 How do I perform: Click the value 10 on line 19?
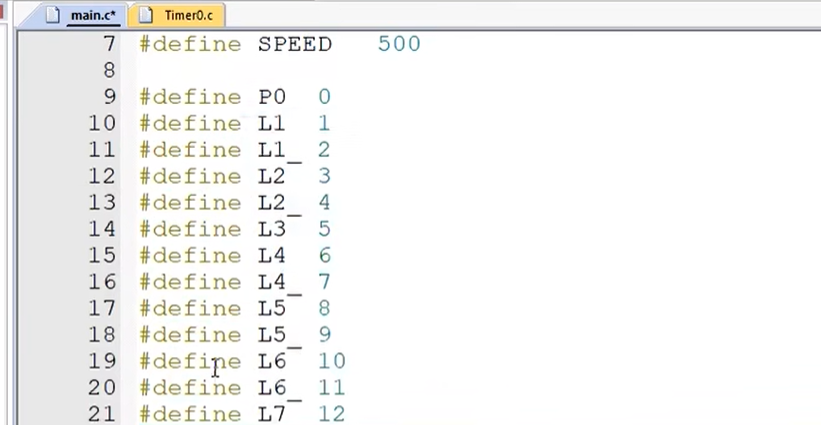pos(331,361)
